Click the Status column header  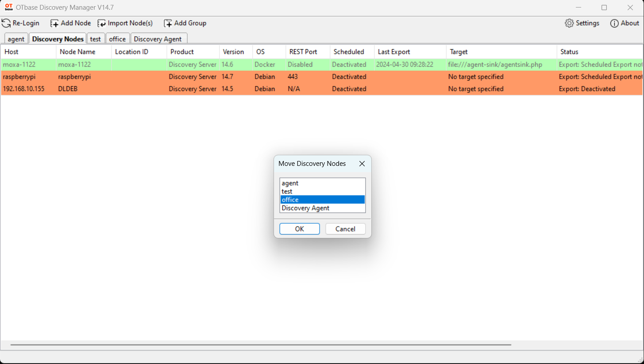[600, 52]
